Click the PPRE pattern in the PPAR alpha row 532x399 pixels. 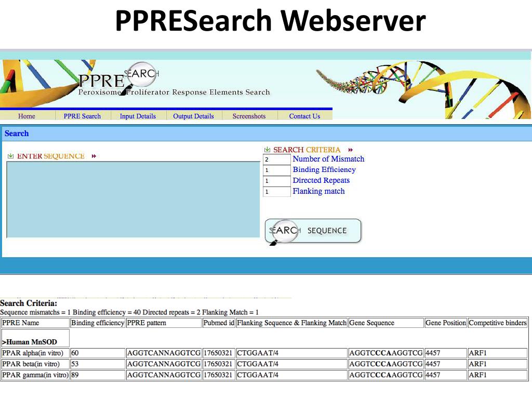point(164,353)
